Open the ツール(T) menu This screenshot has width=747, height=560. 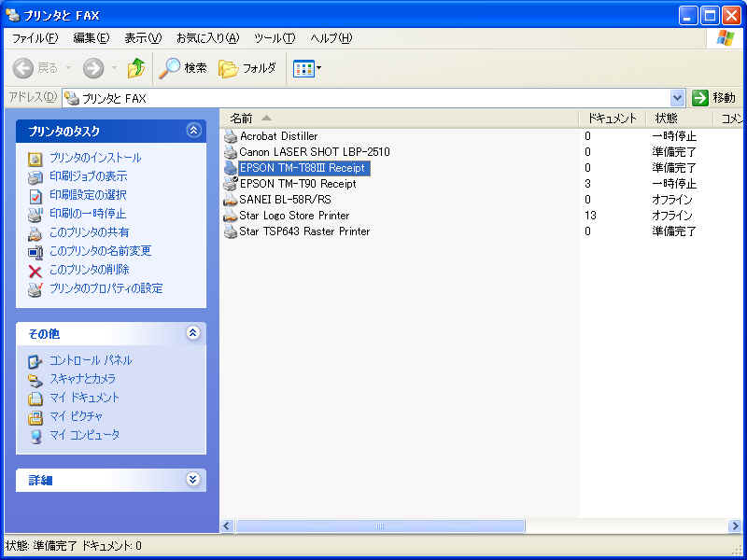[x=275, y=38]
